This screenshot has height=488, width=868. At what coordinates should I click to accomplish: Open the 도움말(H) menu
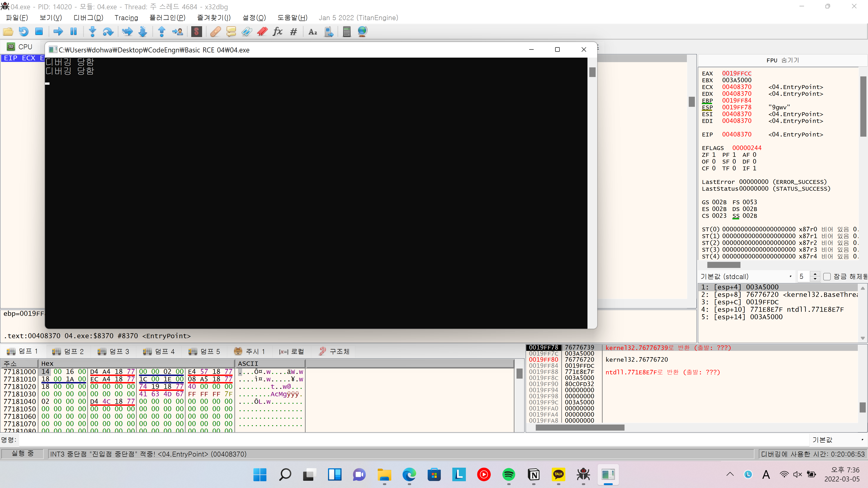tap(292, 18)
